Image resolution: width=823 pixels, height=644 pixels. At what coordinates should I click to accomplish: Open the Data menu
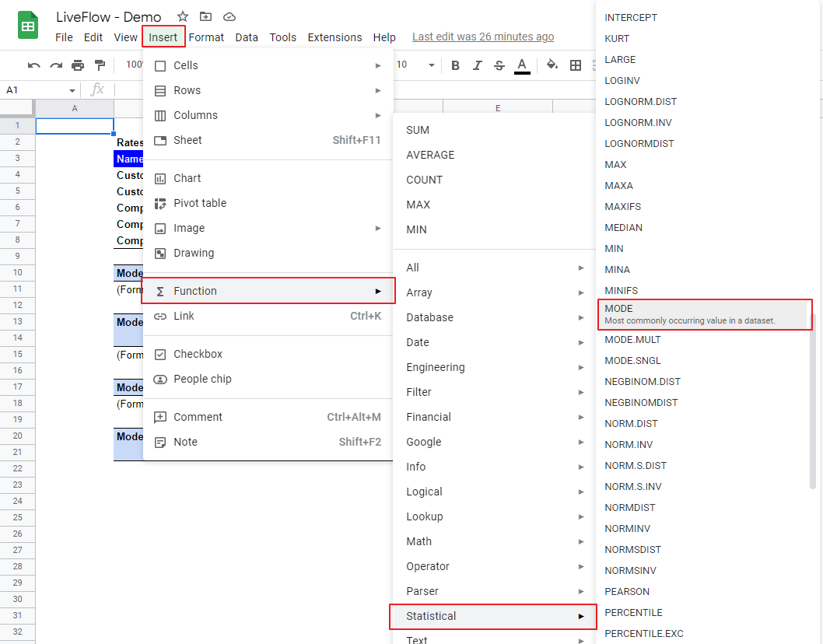[247, 37]
